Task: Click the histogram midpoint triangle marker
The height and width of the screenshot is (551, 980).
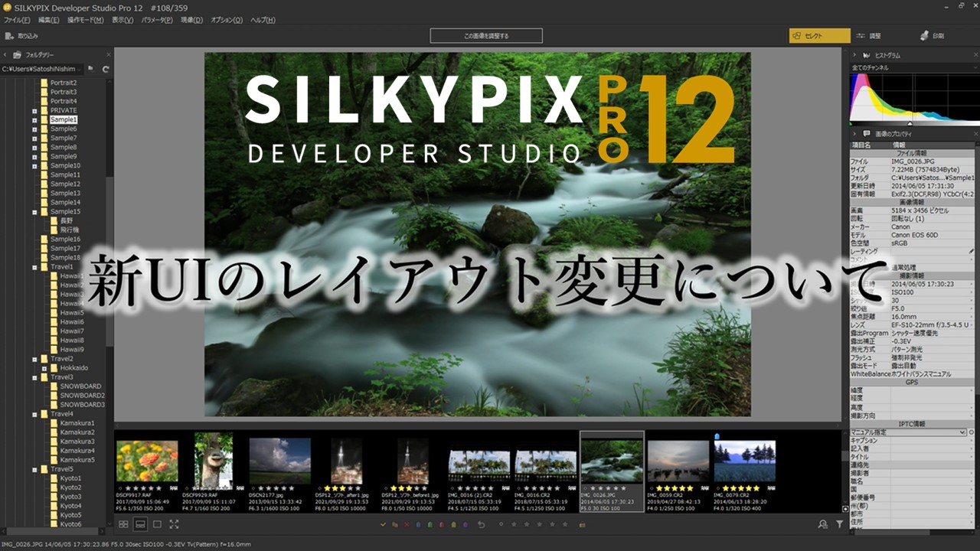Action: (910, 123)
